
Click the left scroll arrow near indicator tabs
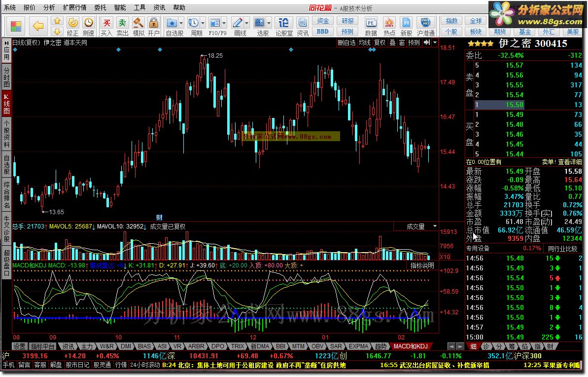pyautogui.click(x=451, y=346)
